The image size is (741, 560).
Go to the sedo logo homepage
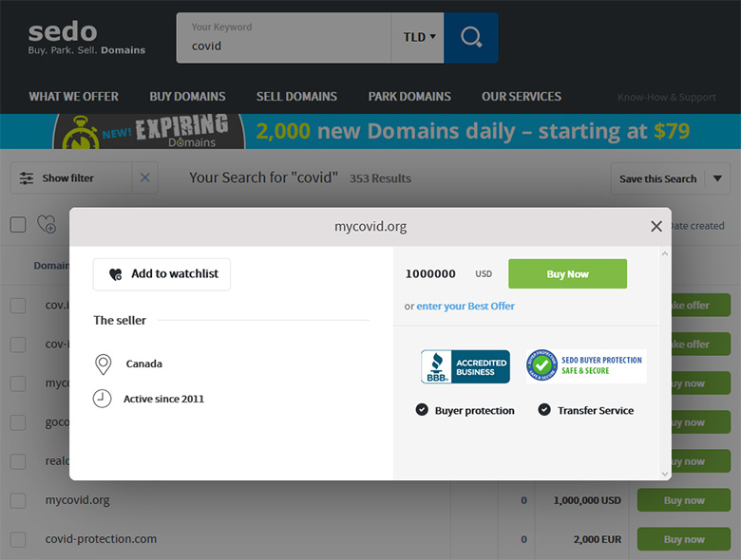pos(86,38)
